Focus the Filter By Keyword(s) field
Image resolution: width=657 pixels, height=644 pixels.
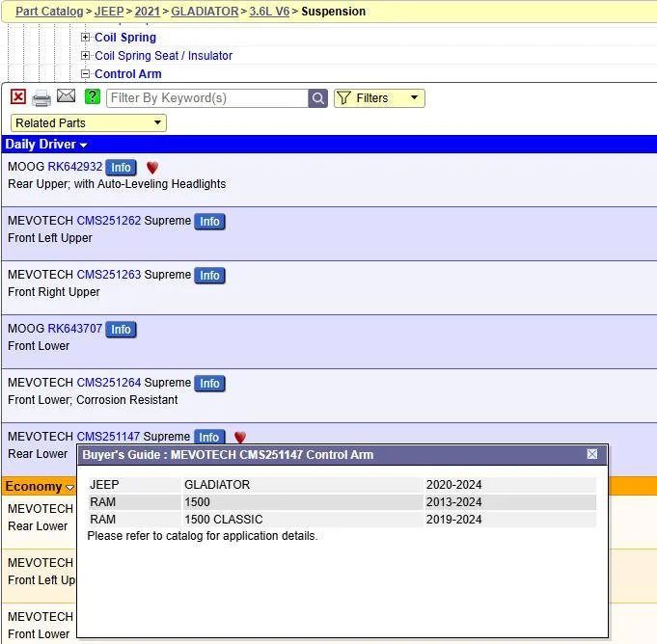point(207,98)
